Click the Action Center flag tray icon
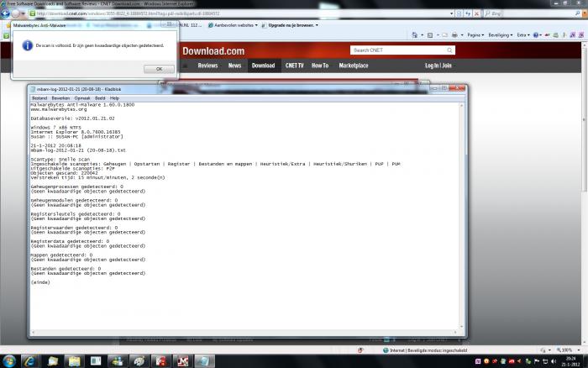 (537, 361)
